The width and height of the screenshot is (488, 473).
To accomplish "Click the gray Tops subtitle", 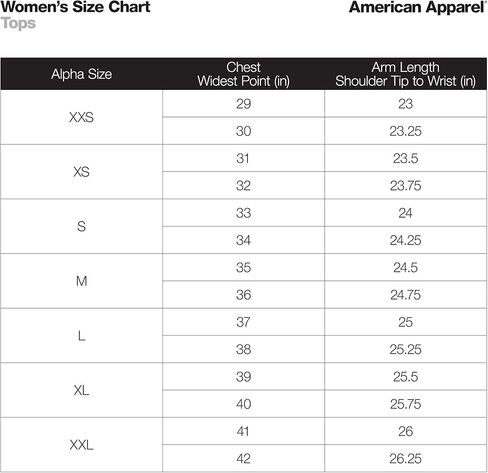I will tap(18, 24).
